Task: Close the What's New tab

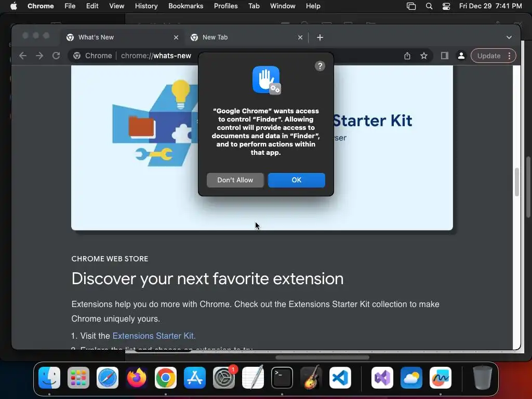Action: coord(176,37)
